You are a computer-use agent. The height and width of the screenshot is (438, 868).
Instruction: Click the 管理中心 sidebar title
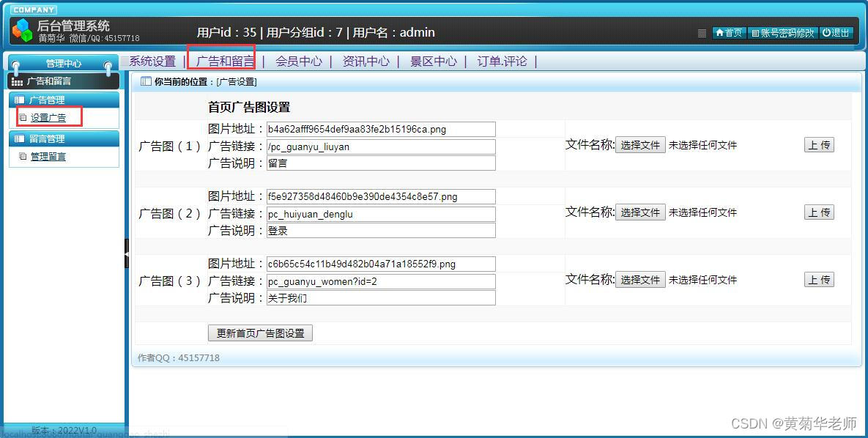tap(63, 64)
